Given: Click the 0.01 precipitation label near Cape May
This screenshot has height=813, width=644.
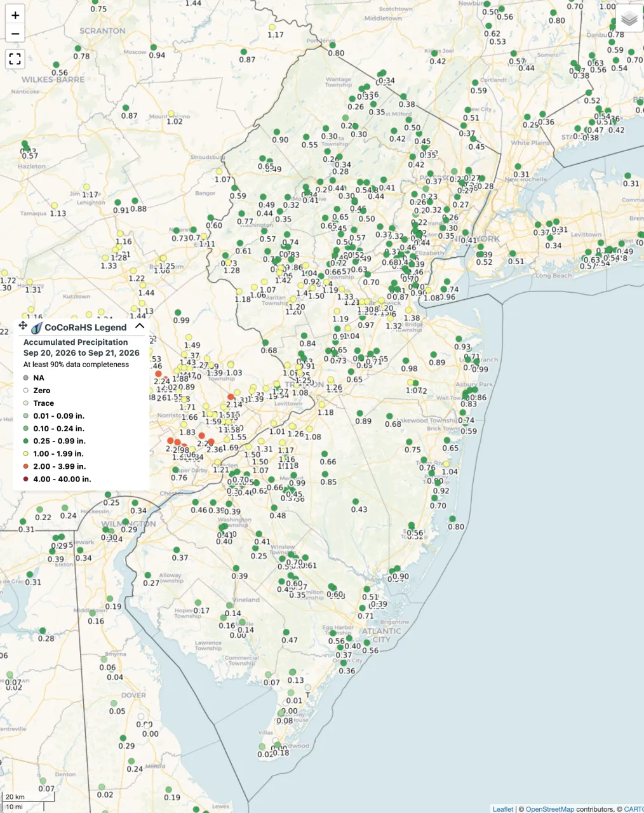Looking at the screenshot, I should pos(294,701).
